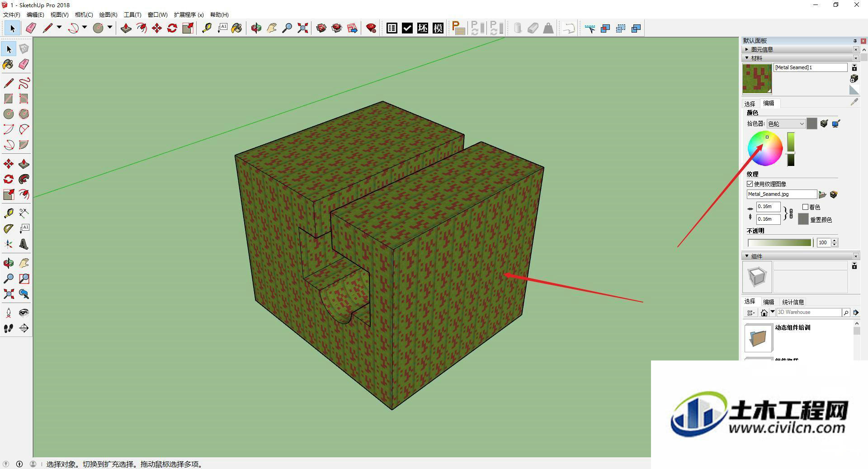The width and height of the screenshot is (868, 469).
Task: Click the 3D Warehouse search magnifier button
Action: [x=845, y=313]
